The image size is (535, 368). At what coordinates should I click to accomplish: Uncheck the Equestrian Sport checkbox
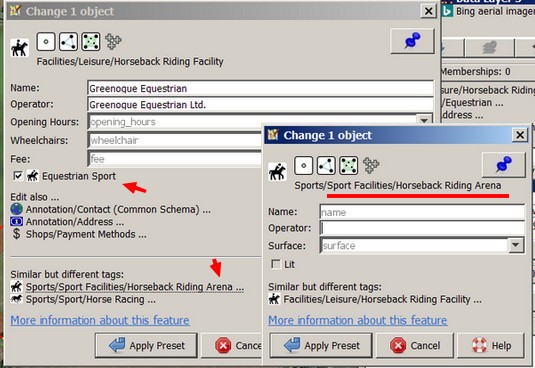point(18,176)
